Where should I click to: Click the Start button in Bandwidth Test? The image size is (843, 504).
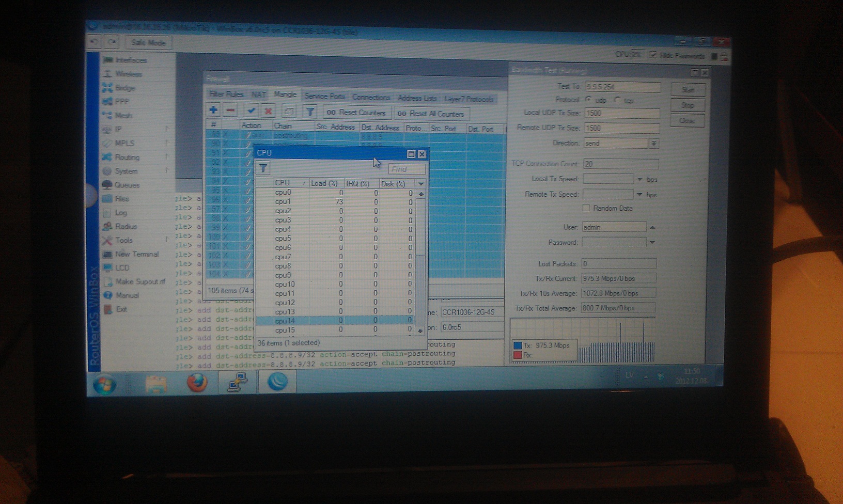coord(688,90)
